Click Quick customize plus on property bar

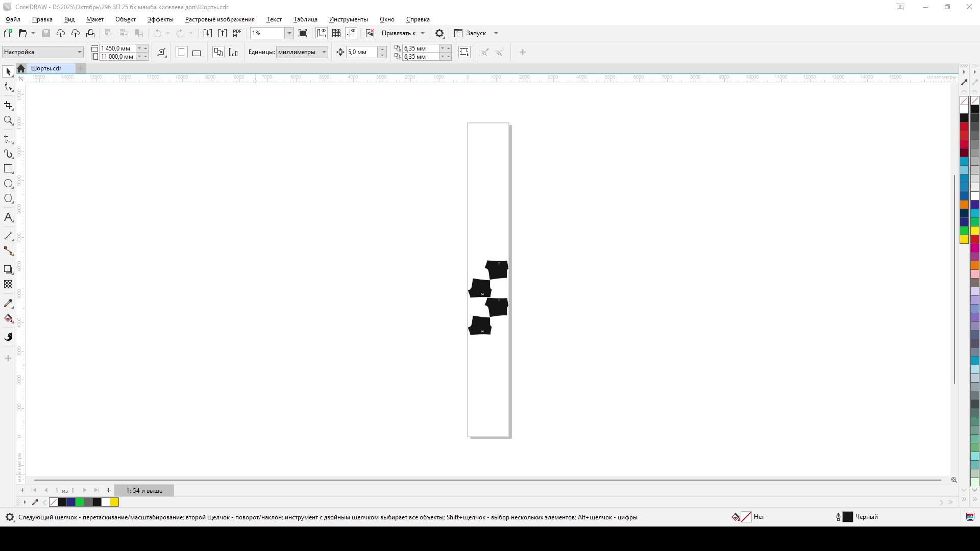pos(523,52)
